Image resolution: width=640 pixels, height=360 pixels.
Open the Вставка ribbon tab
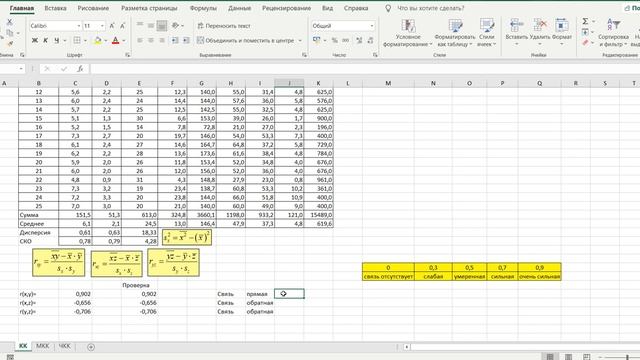click(55, 8)
